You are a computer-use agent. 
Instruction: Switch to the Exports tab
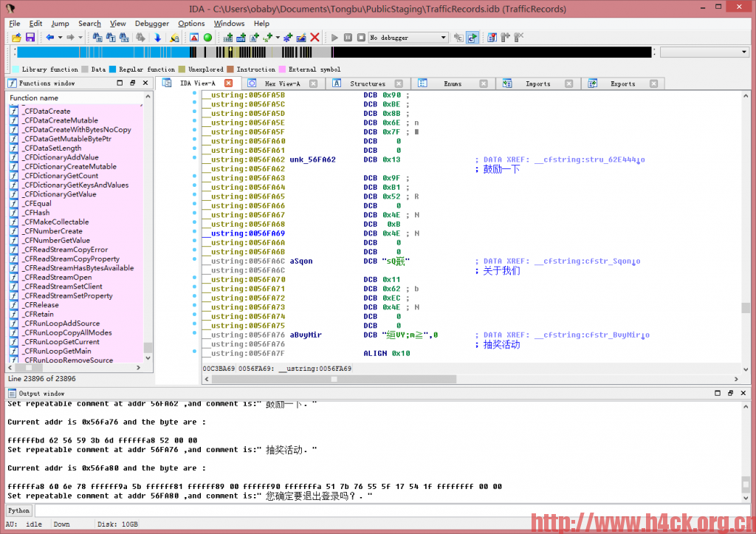pyautogui.click(x=622, y=83)
